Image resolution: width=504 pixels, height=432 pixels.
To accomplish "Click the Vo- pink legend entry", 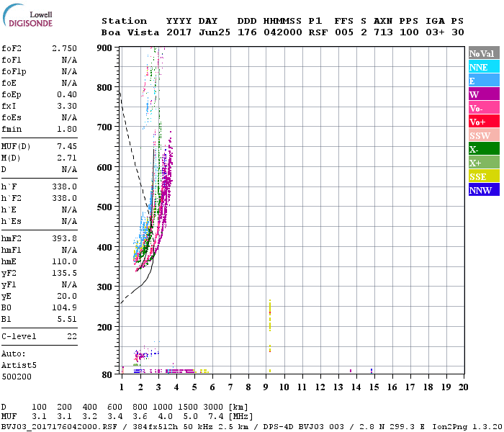I will pos(482,108).
